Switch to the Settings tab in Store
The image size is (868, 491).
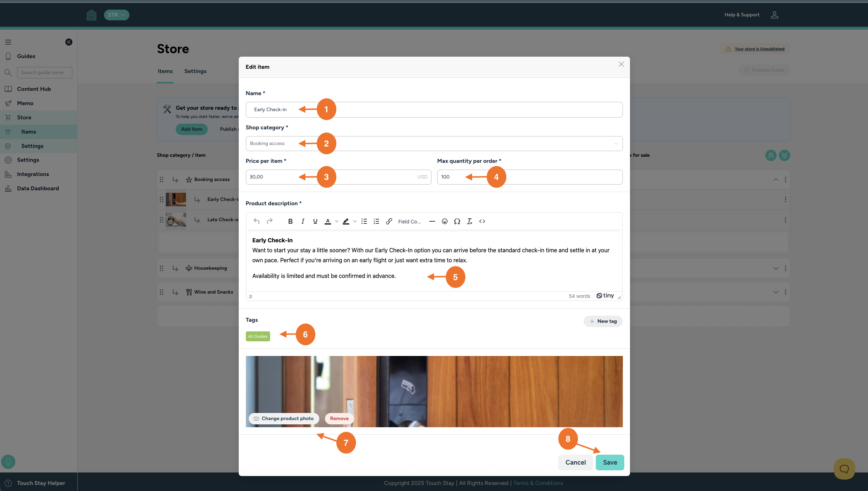point(195,71)
